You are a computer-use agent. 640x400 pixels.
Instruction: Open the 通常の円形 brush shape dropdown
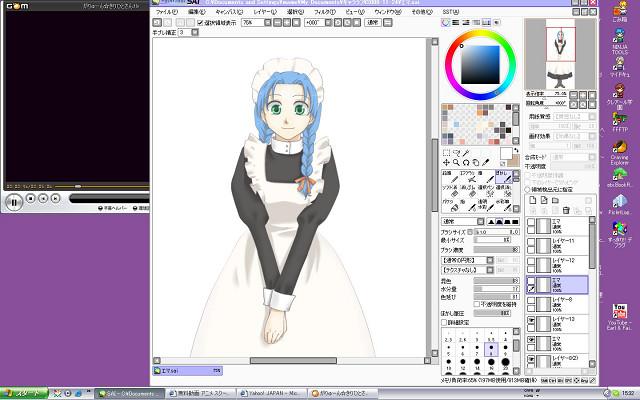tap(490, 260)
